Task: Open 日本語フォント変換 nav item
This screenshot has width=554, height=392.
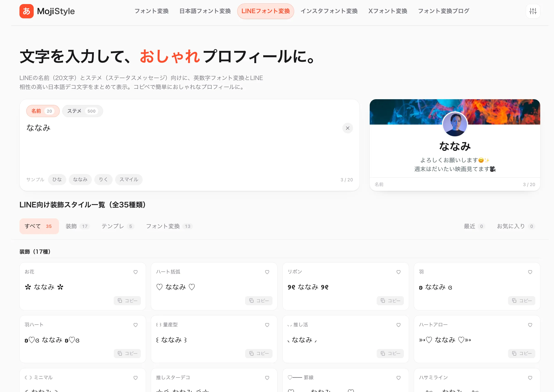Action: point(205,11)
